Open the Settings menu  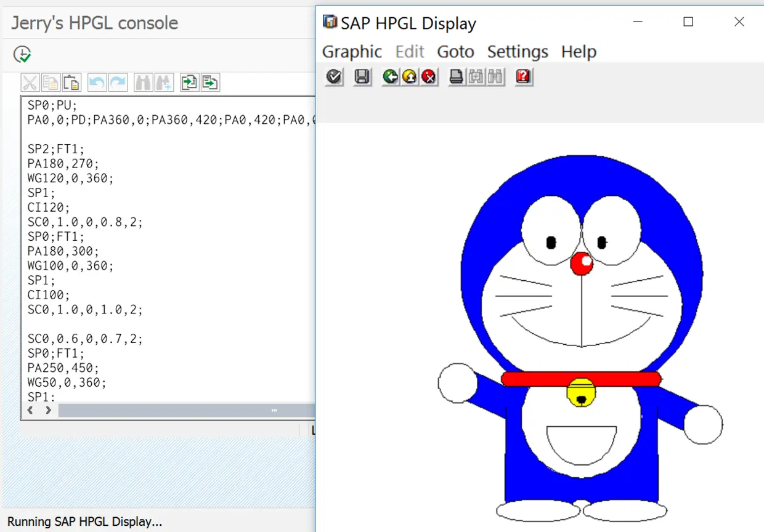[x=518, y=52]
